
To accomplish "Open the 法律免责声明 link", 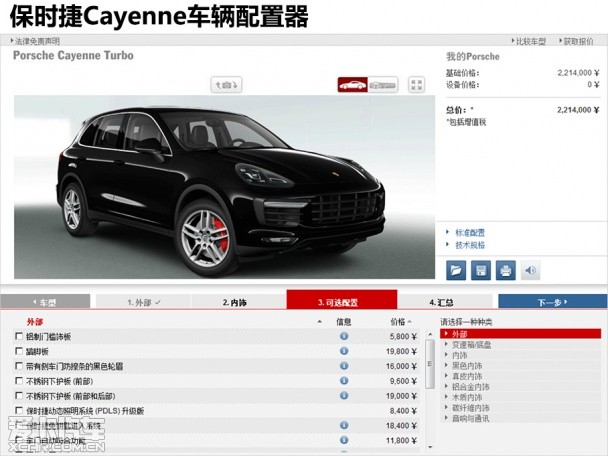I will pos(35,41).
